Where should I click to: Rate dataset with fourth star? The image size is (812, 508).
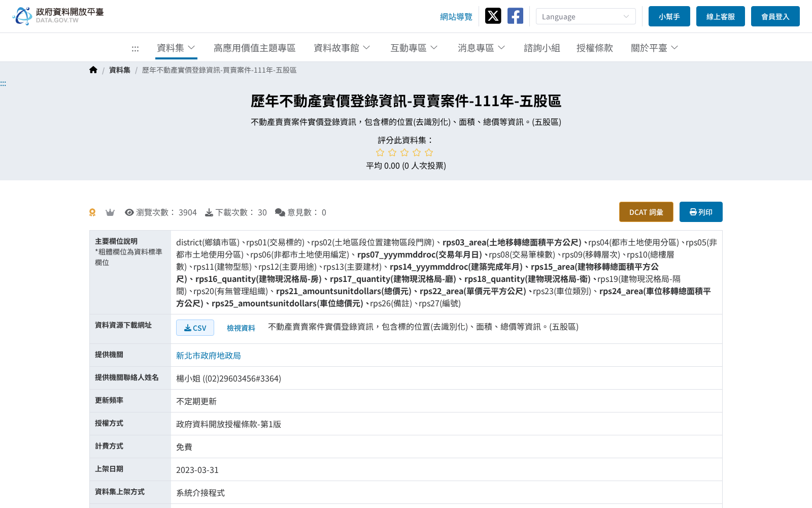[x=417, y=152]
